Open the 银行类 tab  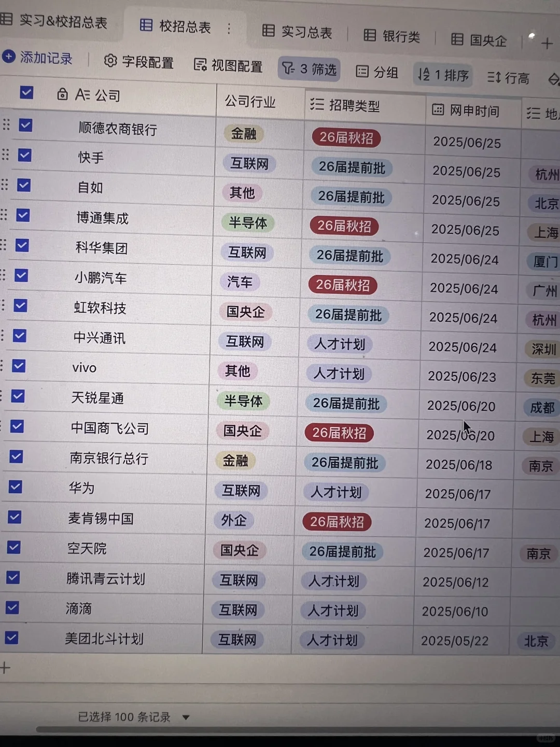point(392,36)
